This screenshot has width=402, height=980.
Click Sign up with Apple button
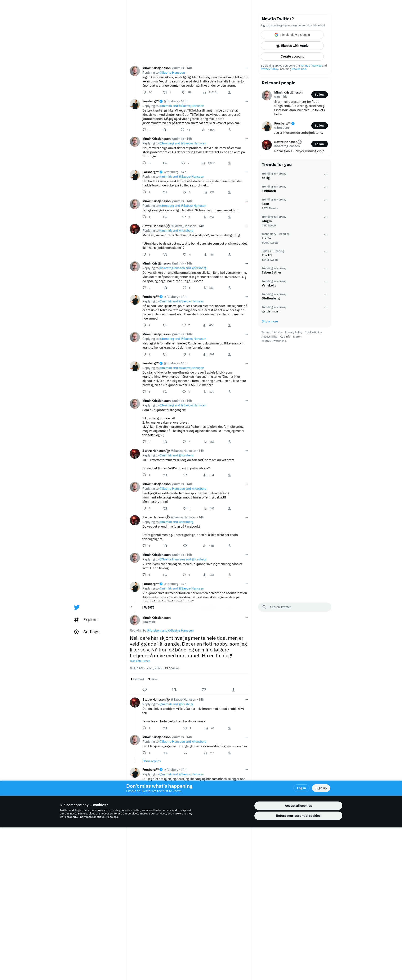pos(292,46)
